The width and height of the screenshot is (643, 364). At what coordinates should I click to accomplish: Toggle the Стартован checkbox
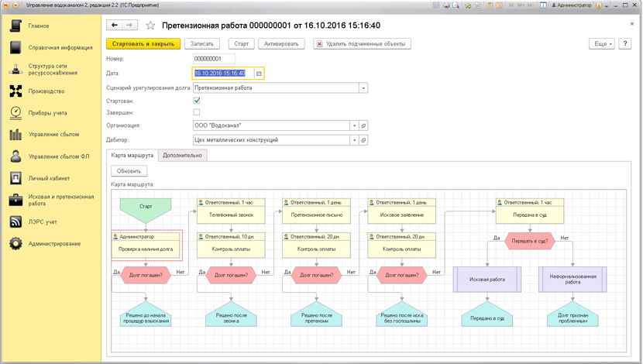[x=197, y=101]
